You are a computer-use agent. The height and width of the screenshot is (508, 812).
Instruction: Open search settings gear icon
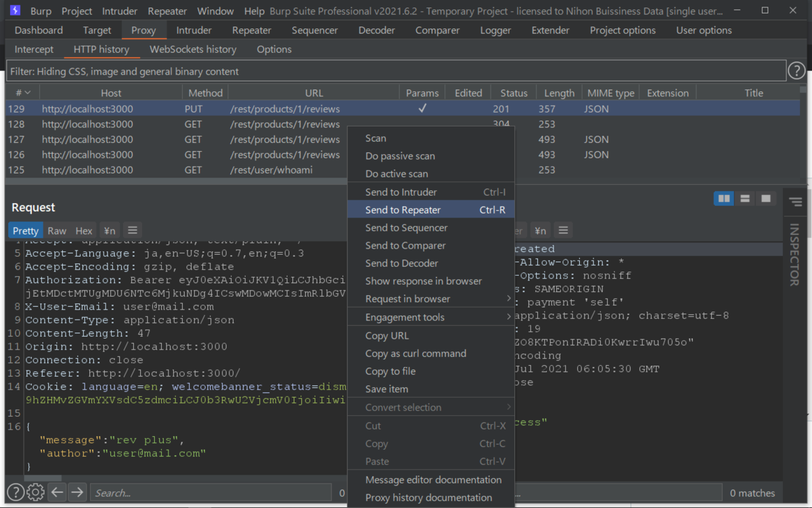click(x=36, y=492)
